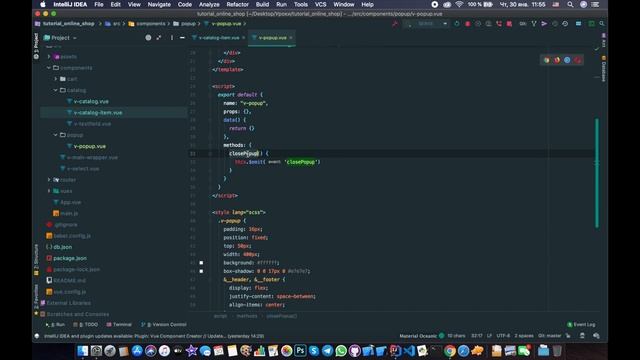Open the TODO tool window

(86, 324)
